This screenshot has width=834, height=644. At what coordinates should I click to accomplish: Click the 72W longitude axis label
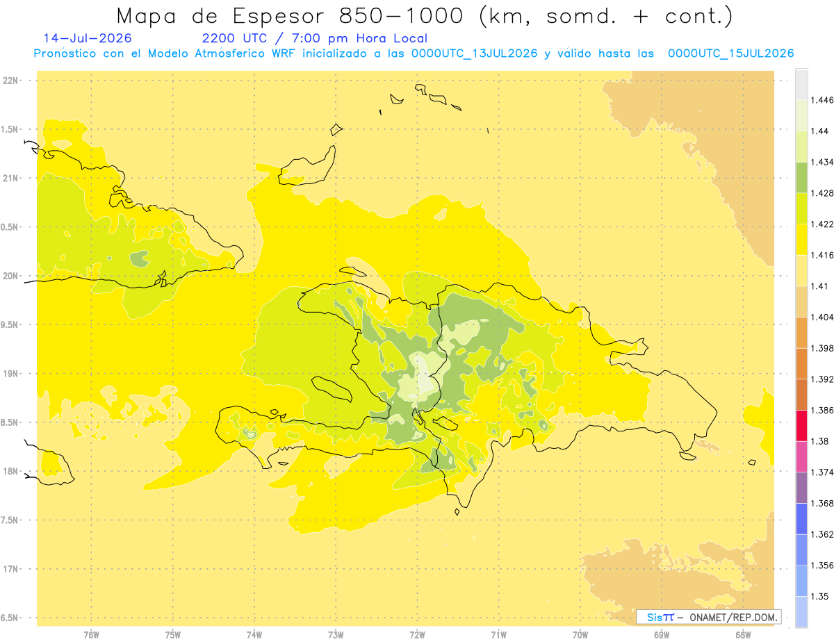417,635
